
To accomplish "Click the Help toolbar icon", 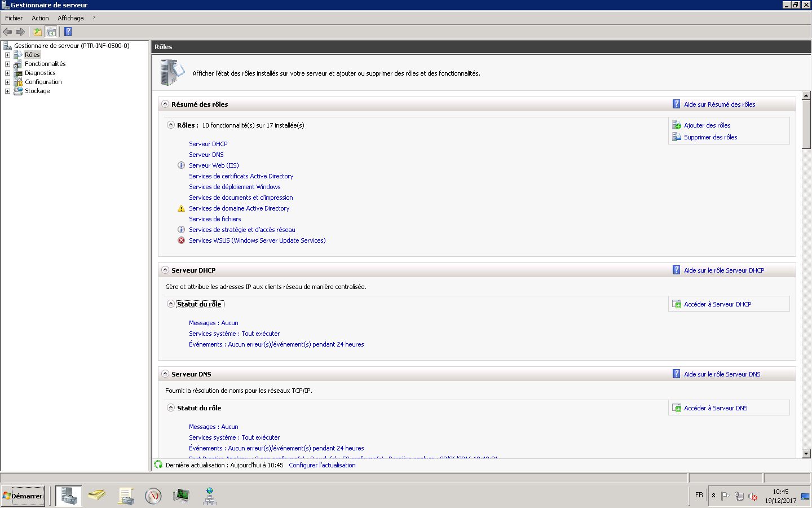I will (68, 32).
